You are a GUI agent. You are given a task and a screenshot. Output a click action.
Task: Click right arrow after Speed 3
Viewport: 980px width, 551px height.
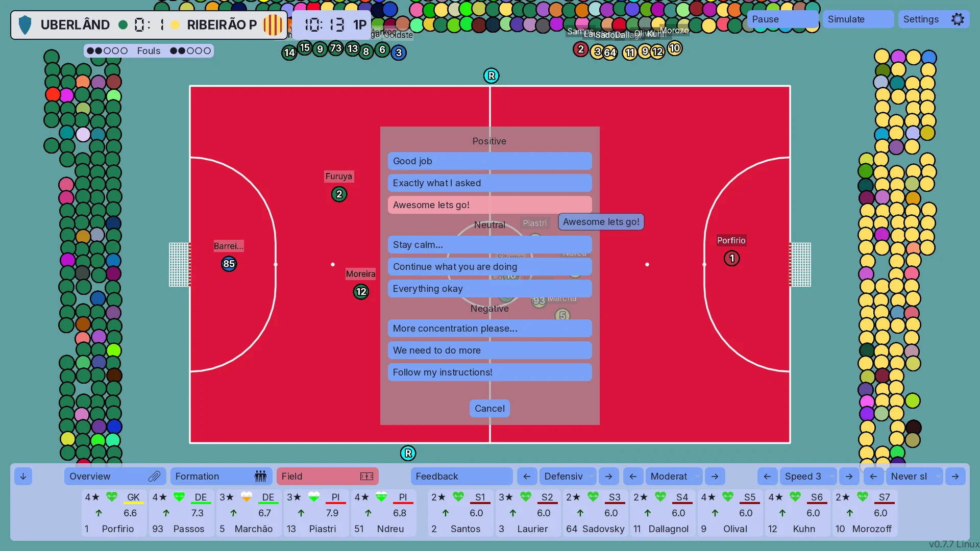pos(849,477)
